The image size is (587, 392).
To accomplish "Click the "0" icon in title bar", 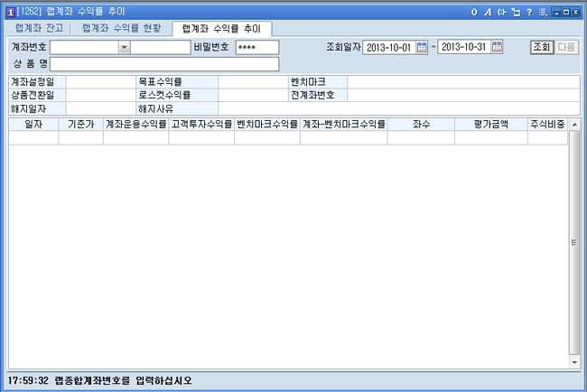I will 475,12.
